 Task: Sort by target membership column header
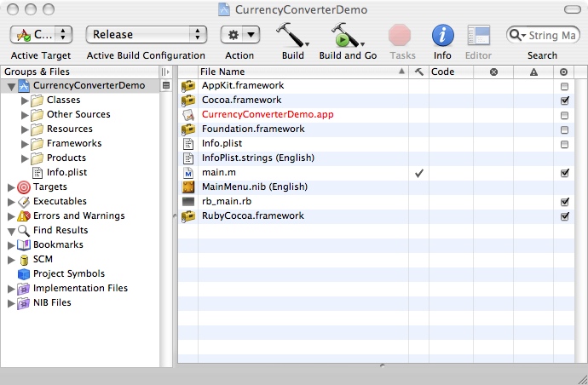[x=563, y=72]
